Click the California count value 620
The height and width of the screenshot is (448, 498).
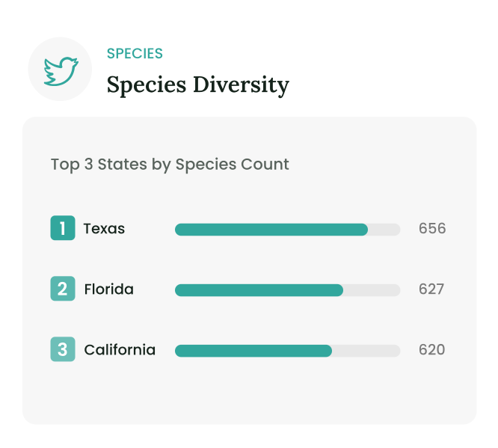pyautogui.click(x=432, y=350)
